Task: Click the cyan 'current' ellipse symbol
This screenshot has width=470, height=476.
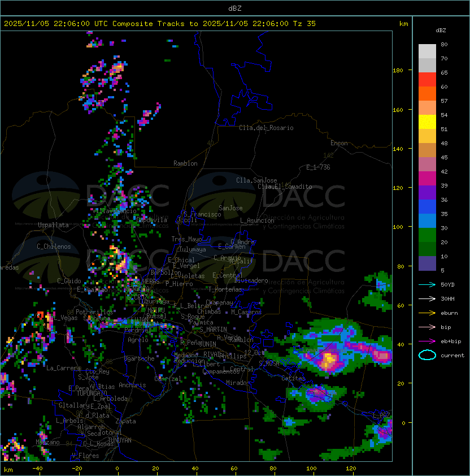Action: 427,355
